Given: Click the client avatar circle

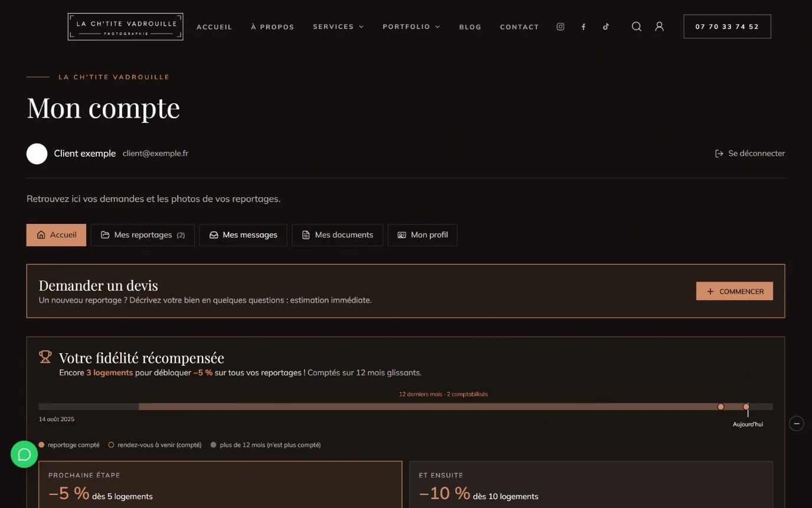Looking at the screenshot, I should click(37, 154).
